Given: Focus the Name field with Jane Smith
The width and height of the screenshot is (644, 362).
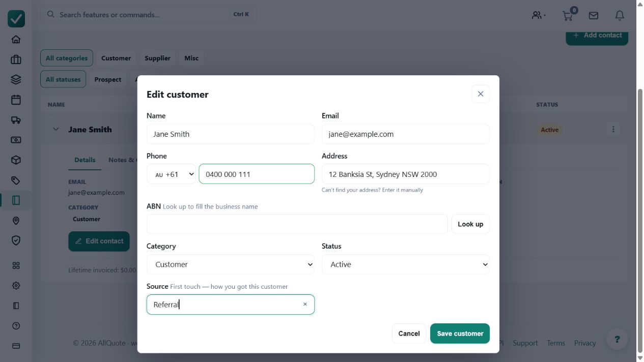Looking at the screenshot, I should click(231, 134).
